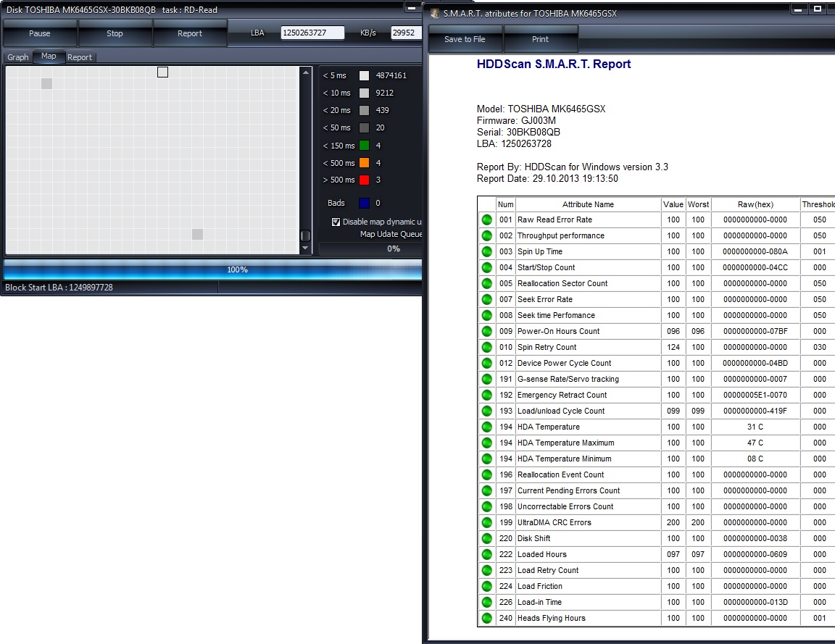Click the green status icon for Seek Error Rate

pos(487,300)
